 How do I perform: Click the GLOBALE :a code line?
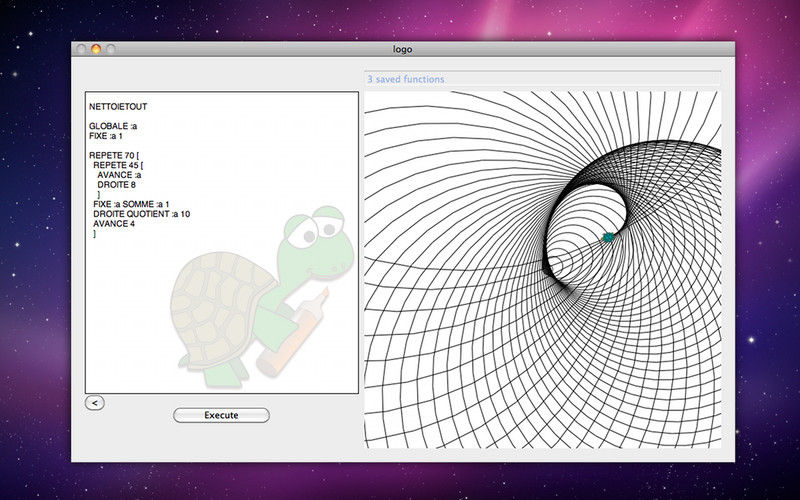coord(113,126)
